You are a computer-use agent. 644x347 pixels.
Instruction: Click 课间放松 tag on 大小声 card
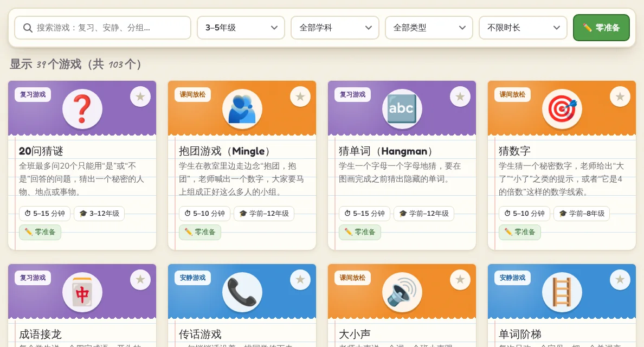coord(352,278)
